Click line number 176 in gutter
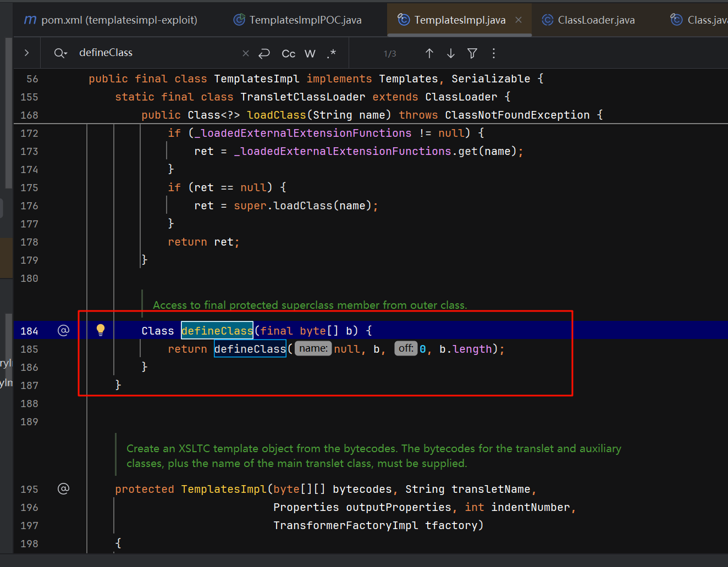Screen dimensions: 728x567 [29, 206]
